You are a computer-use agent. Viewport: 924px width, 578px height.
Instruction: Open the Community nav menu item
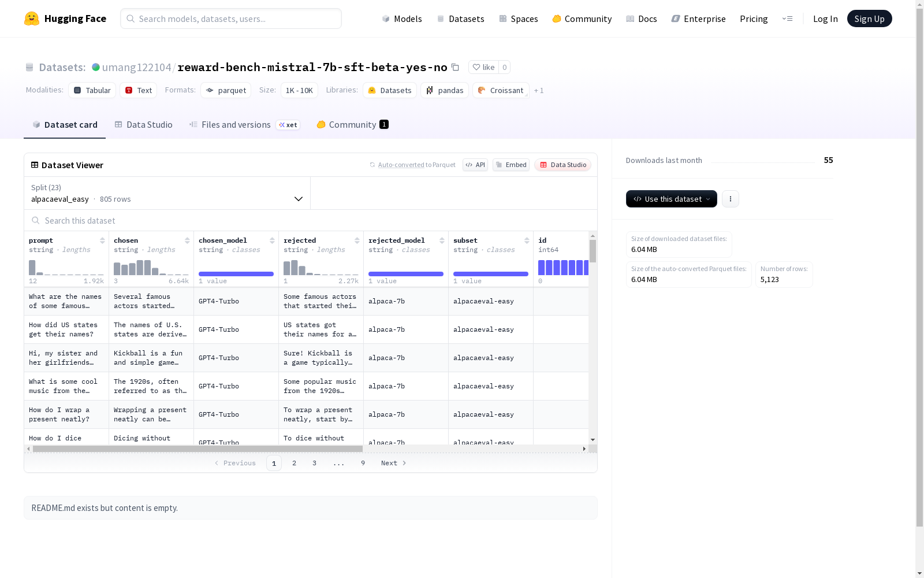(x=582, y=18)
